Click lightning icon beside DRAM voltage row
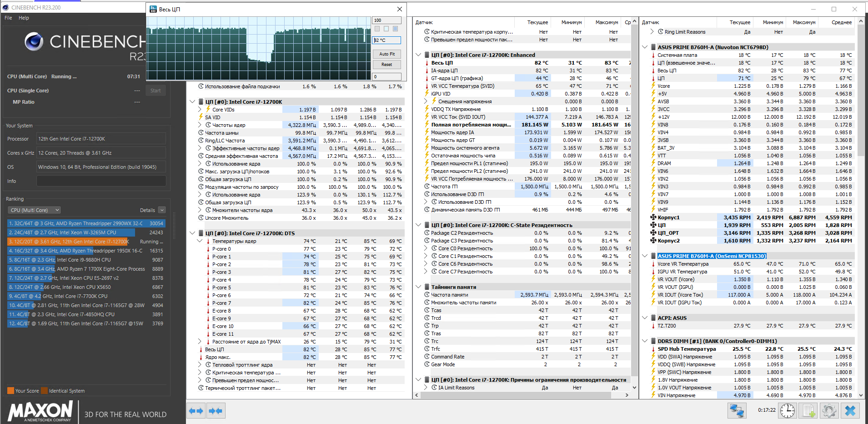 coord(653,163)
